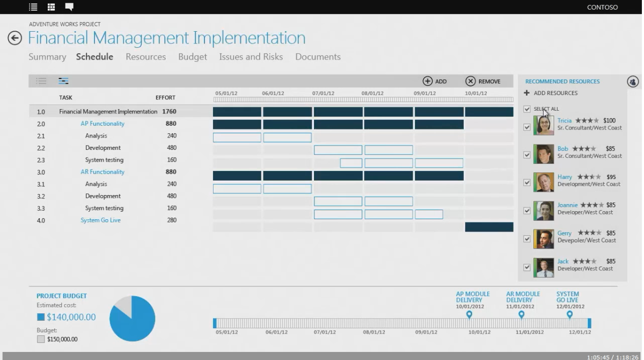644x360 pixels.
Task: Open the System Go Live task link
Action: tap(101, 220)
